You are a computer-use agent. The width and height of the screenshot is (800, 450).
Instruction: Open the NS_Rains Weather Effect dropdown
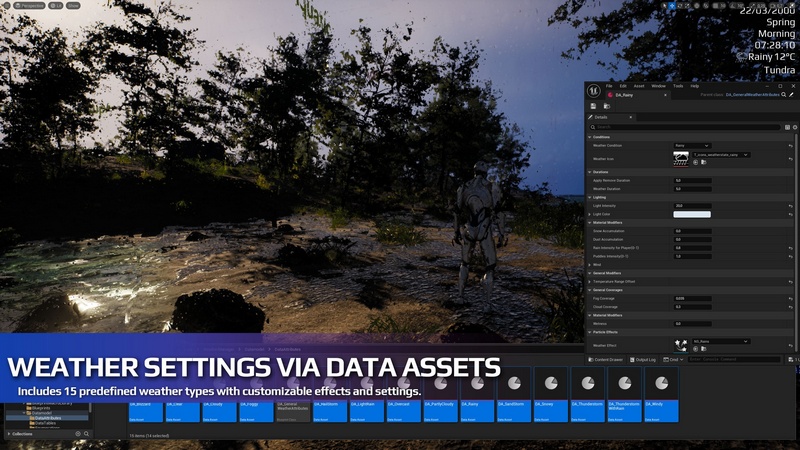click(720, 341)
